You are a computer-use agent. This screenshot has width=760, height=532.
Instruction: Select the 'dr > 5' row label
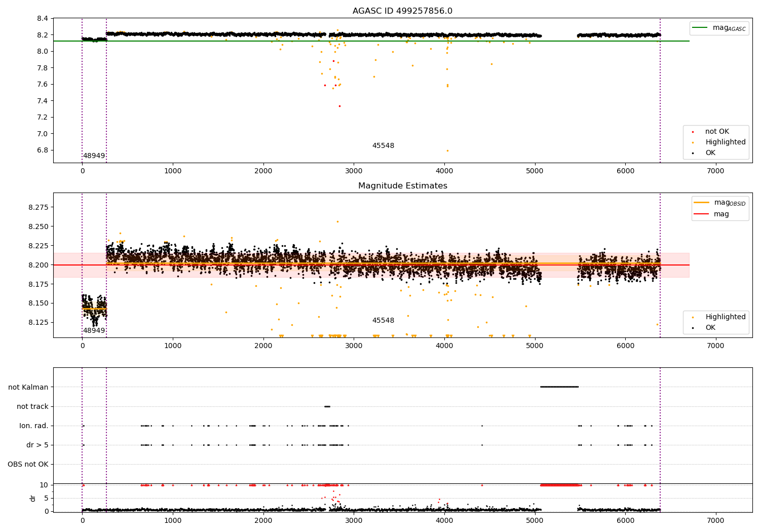(37, 445)
